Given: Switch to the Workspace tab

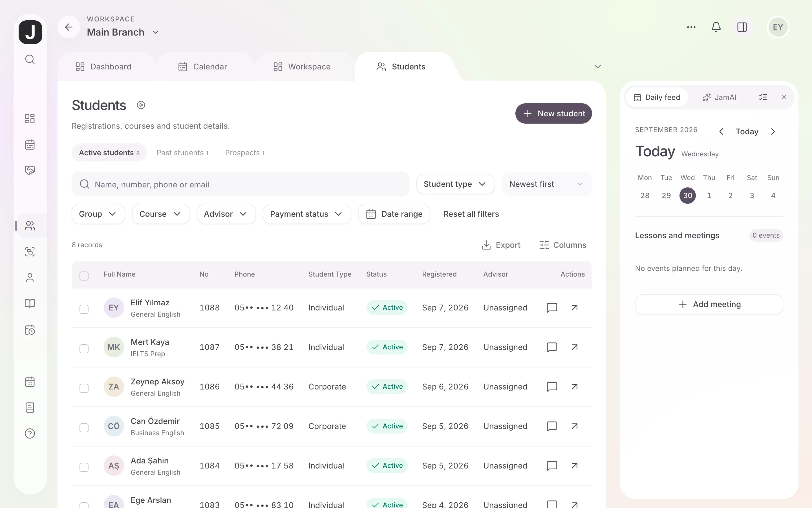Looking at the screenshot, I should click(x=302, y=67).
